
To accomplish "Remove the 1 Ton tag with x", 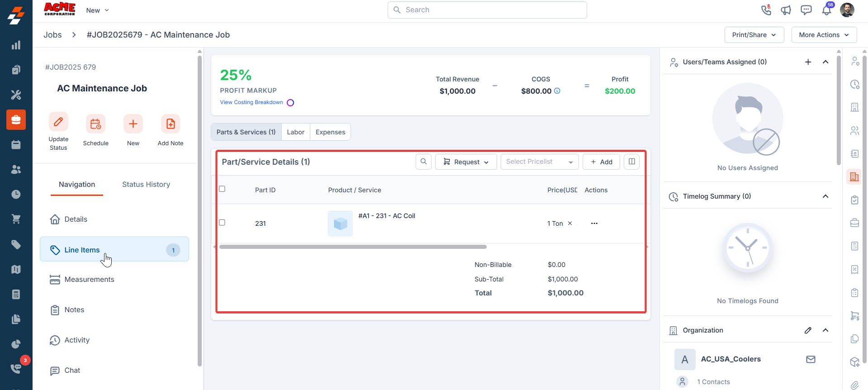I will tap(570, 223).
